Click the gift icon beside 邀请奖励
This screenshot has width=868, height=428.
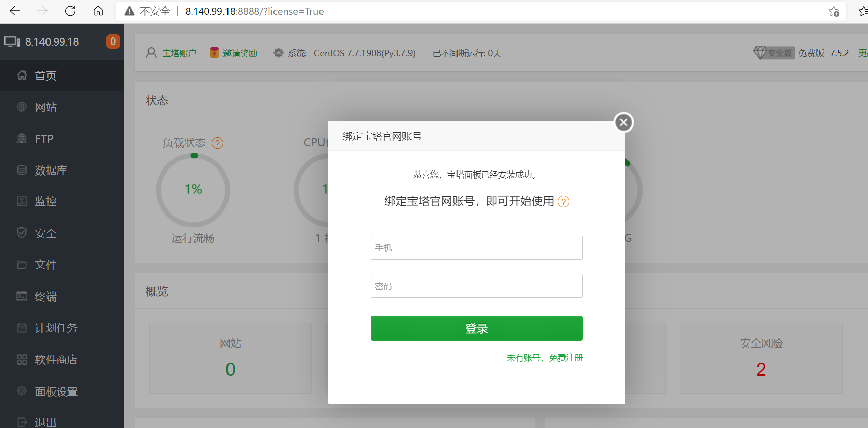pos(214,52)
